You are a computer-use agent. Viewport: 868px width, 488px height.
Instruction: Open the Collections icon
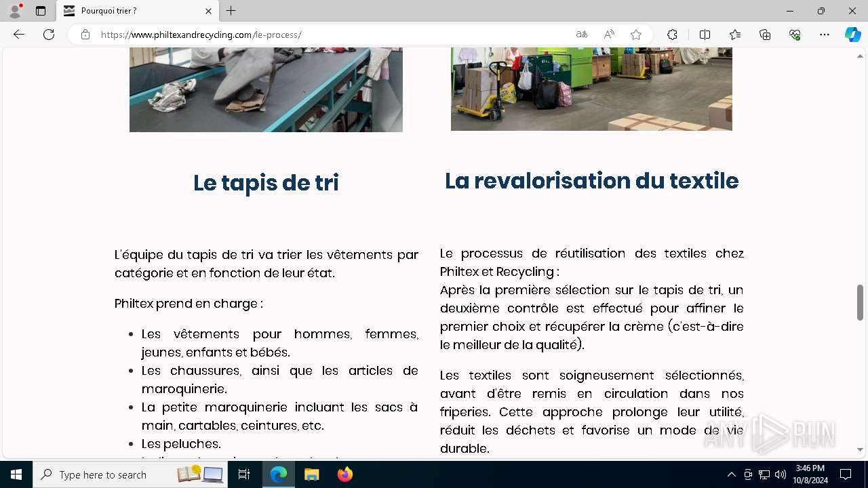tap(765, 35)
